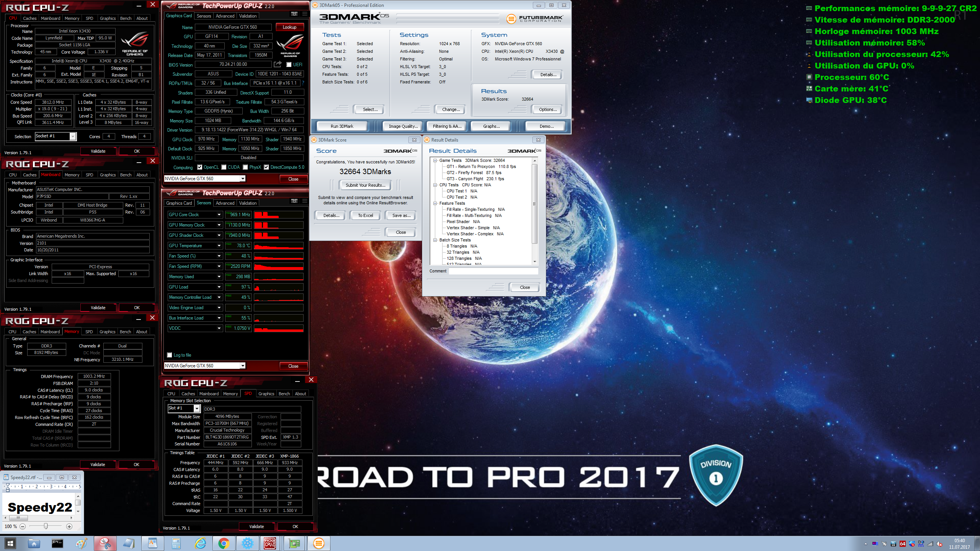Click the BIOS export share icon in GPU-Z
Viewport: 980px width, 551px height.
click(x=278, y=64)
